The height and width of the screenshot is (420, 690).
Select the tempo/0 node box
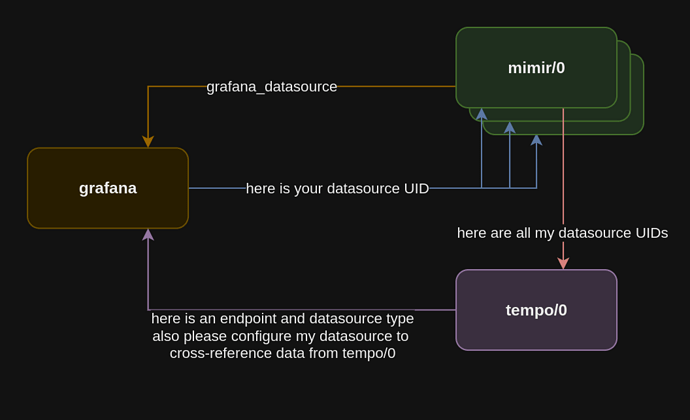[536, 310]
